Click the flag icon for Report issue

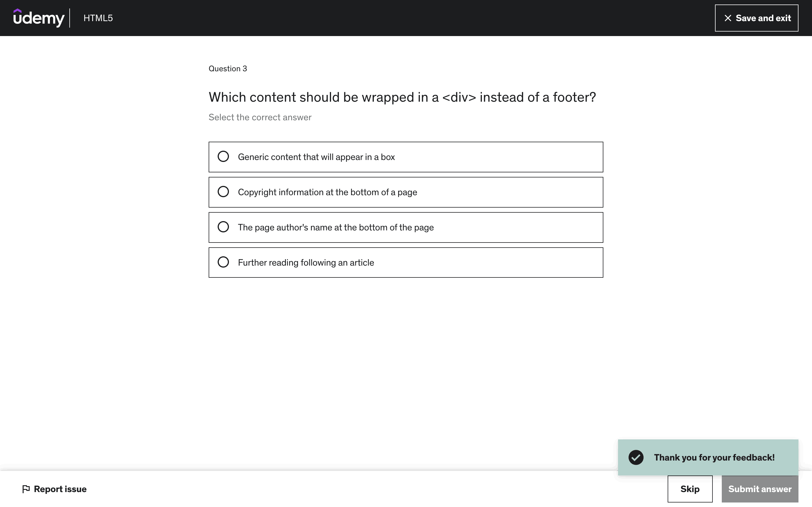26,489
